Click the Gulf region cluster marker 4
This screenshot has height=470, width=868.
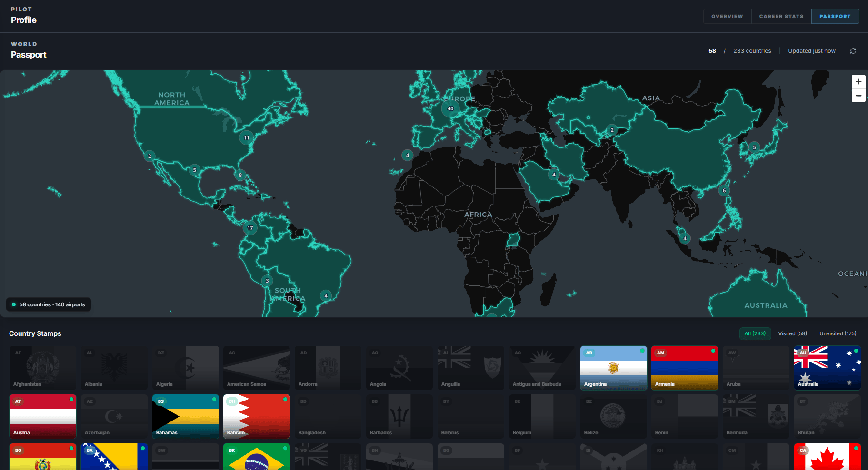pos(554,175)
